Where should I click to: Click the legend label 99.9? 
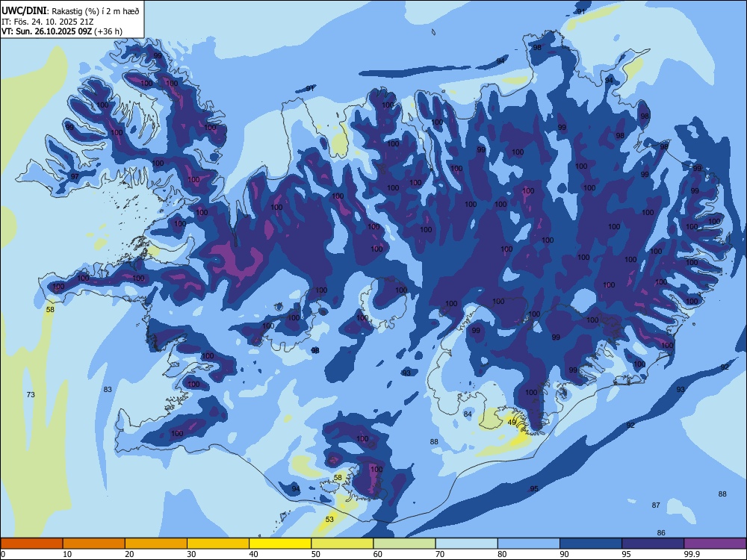tap(692, 554)
